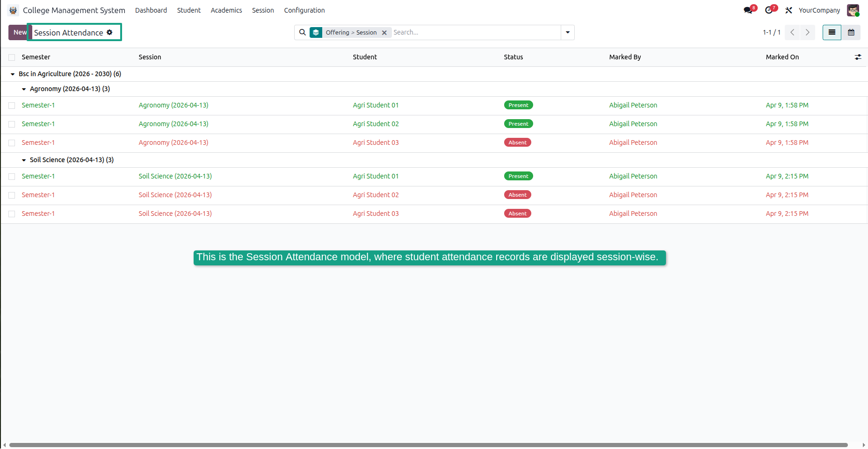Open the Configuration menu
Image resolution: width=868 pixels, height=449 pixels.
click(x=304, y=10)
